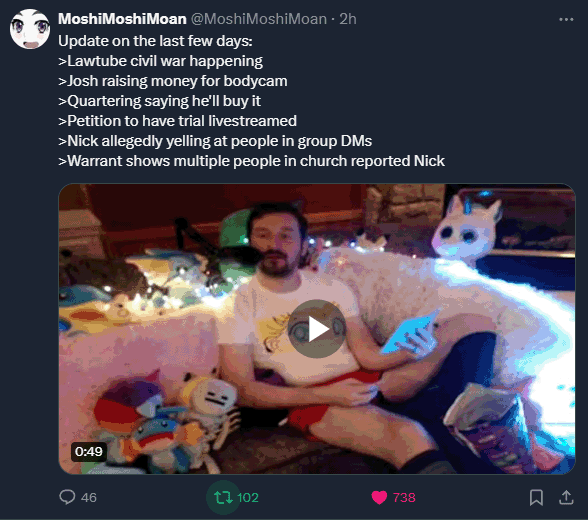The image size is (588, 520).
Task: Undo the green retweet arrows icon
Action: point(223,498)
